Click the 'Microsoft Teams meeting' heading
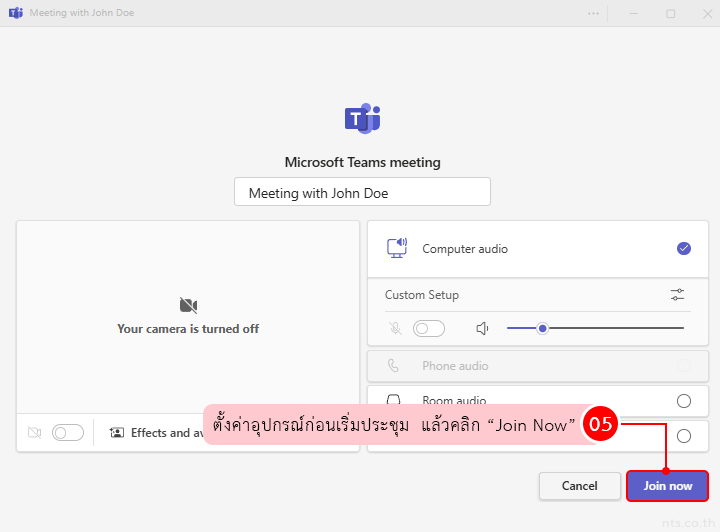 362,162
